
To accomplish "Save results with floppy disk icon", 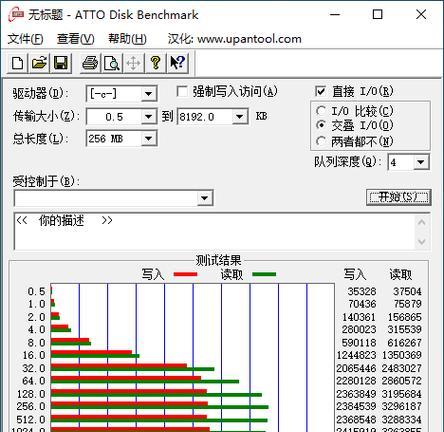I will coord(61,63).
